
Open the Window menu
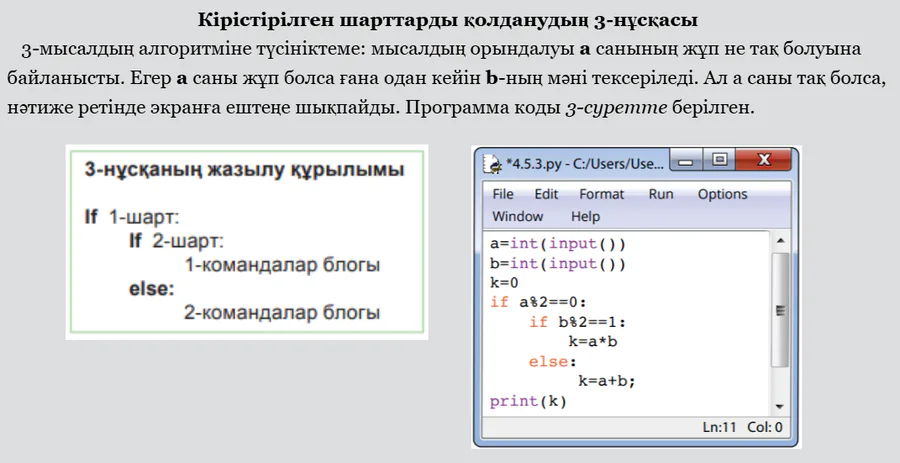pos(517,216)
